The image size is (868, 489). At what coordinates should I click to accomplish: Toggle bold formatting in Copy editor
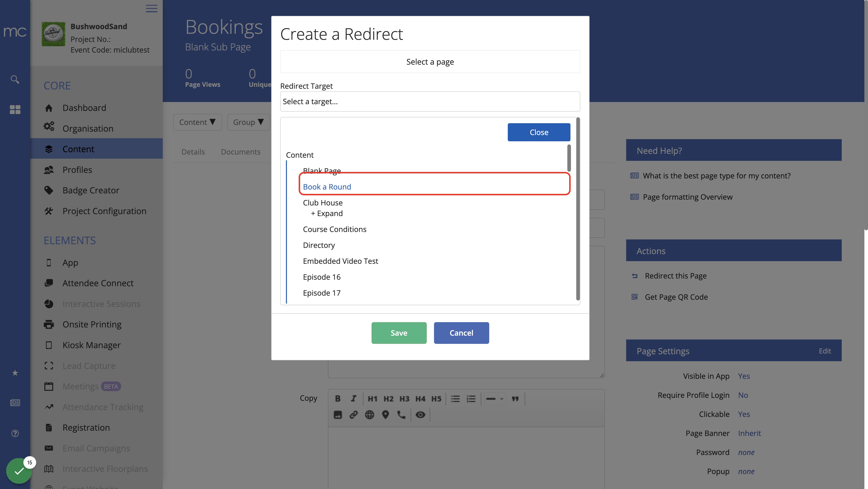pos(338,399)
